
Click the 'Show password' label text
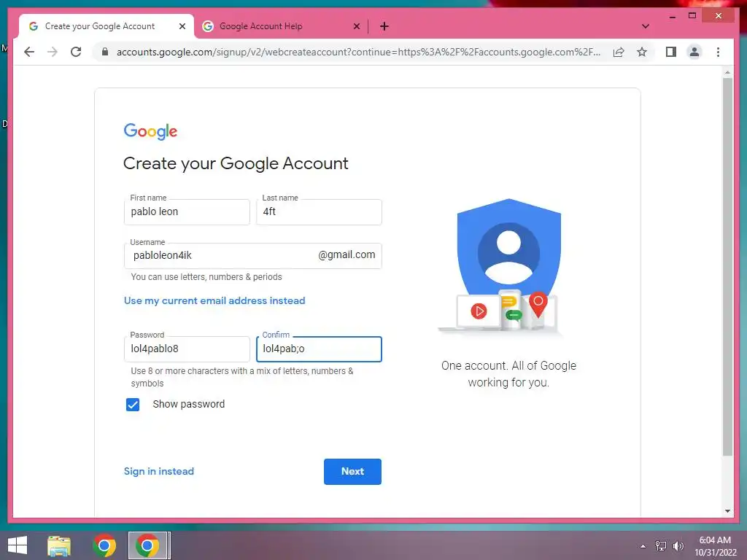click(x=189, y=404)
